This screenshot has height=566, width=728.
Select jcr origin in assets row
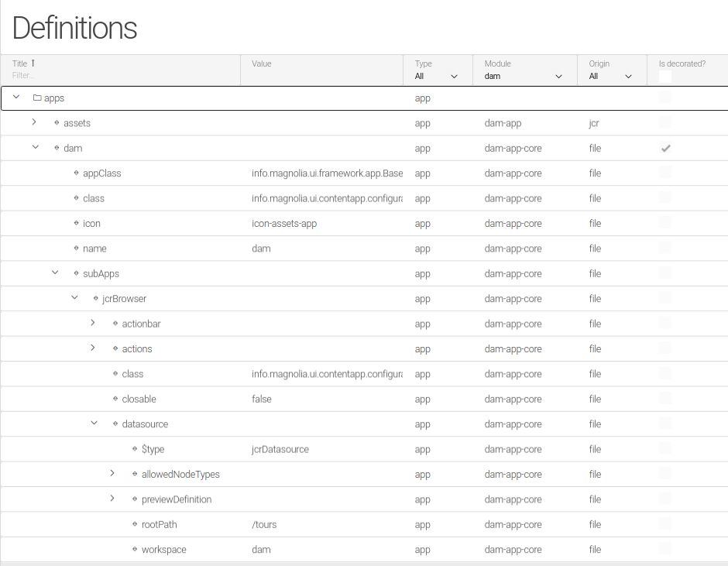tap(594, 123)
